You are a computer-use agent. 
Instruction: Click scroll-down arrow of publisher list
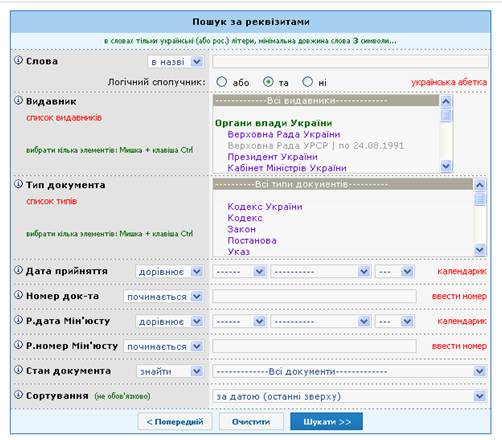(x=446, y=165)
